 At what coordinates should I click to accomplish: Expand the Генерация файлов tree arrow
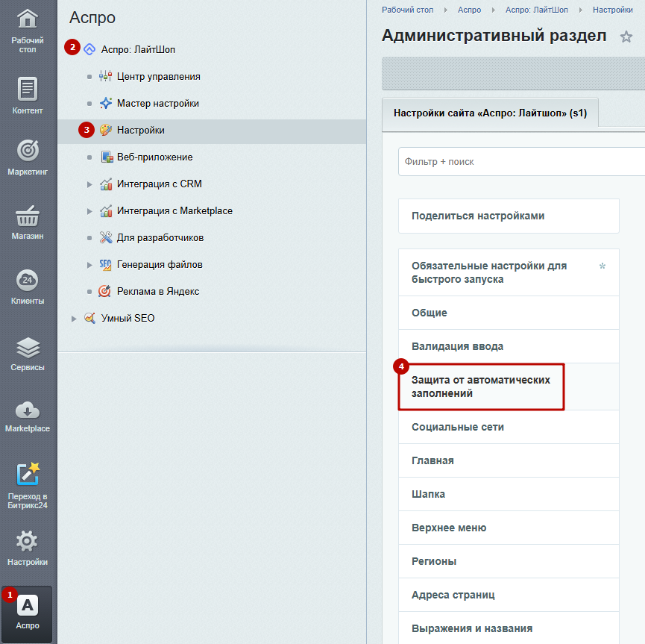tap(89, 265)
